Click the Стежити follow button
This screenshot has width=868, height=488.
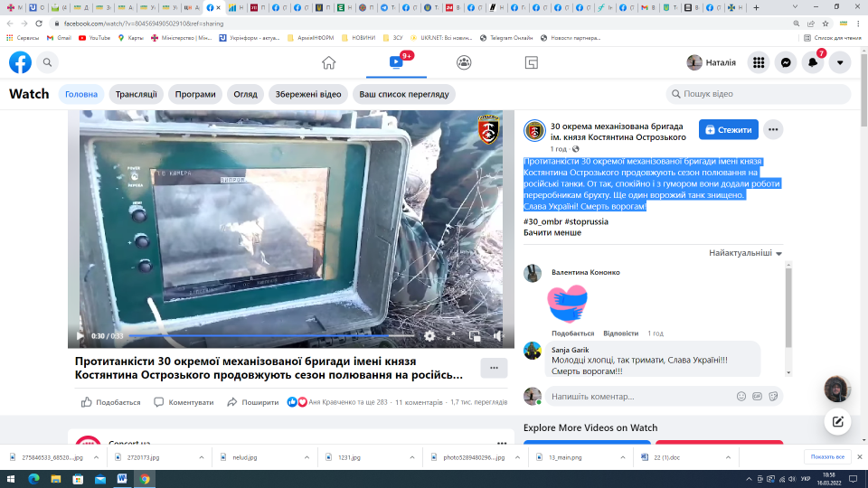pos(728,129)
